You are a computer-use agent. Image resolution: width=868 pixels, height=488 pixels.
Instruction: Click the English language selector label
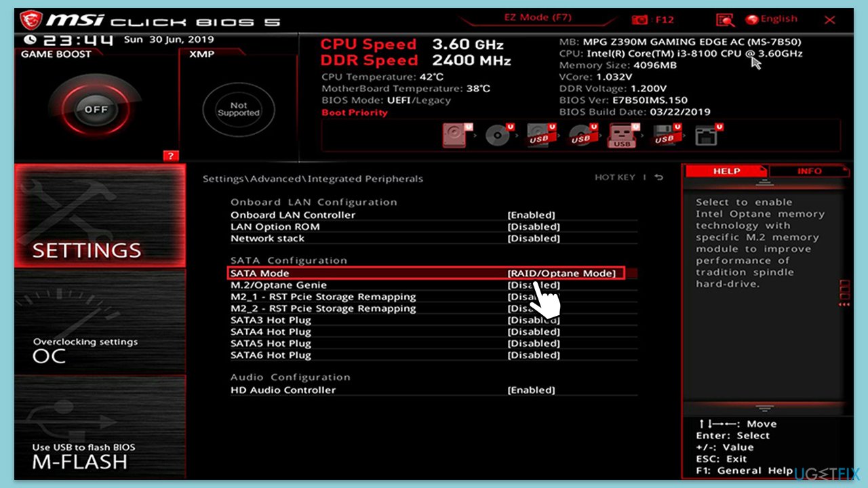(x=779, y=19)
